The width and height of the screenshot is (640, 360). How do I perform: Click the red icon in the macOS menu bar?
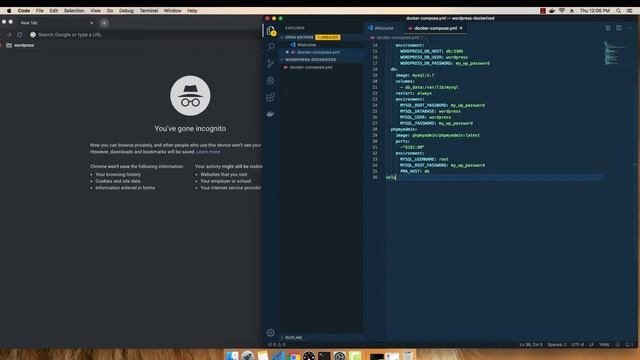(x=542, y=11)
